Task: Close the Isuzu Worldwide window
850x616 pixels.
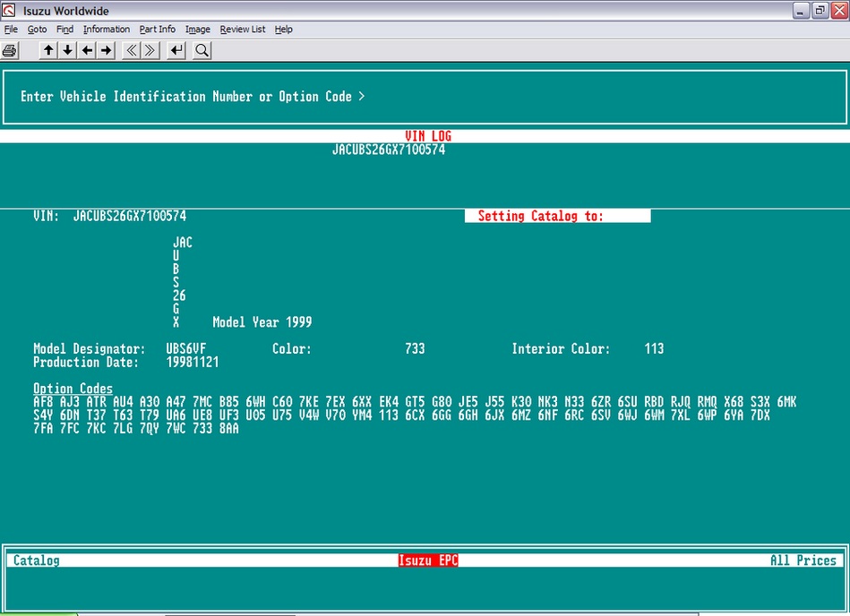Action: (839, 11)
